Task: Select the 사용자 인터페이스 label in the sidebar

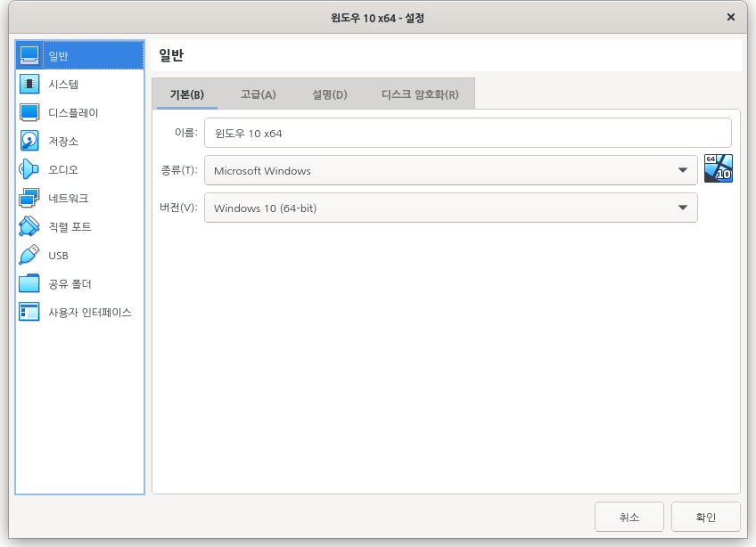Action: pyautogui.click(x=90, y=313)
